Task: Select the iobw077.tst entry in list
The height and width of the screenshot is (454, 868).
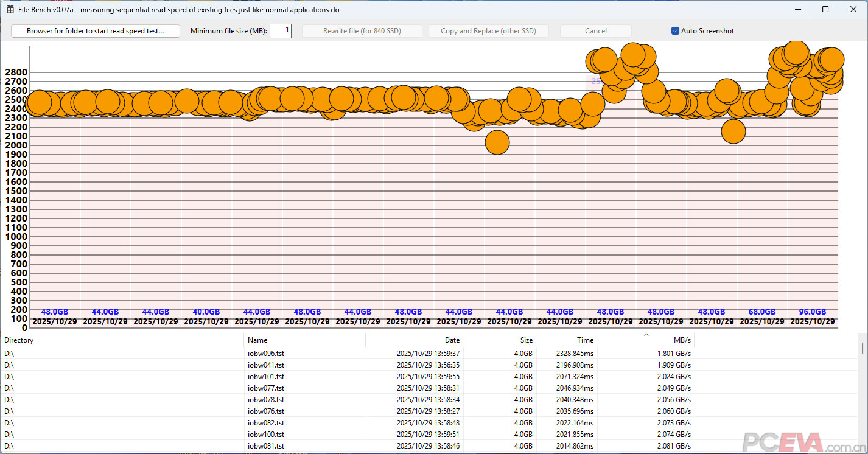Action: coord(266,388)
